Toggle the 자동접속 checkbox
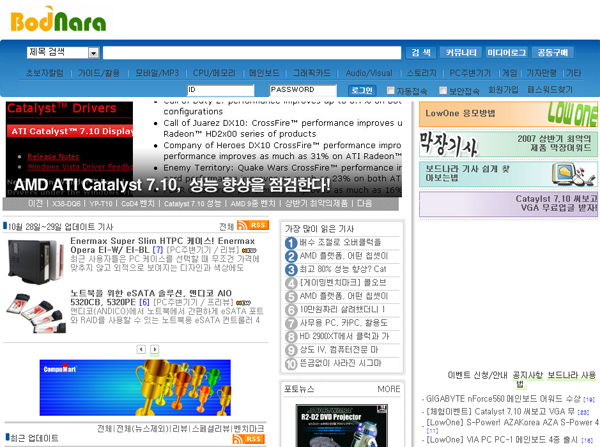 tap(390, 90)
